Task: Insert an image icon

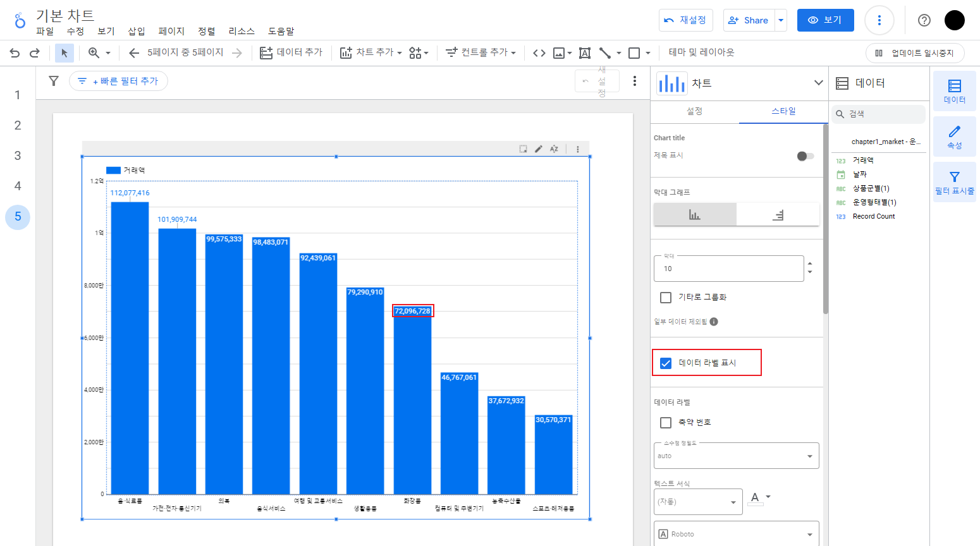Action: [x=559, y=53]
